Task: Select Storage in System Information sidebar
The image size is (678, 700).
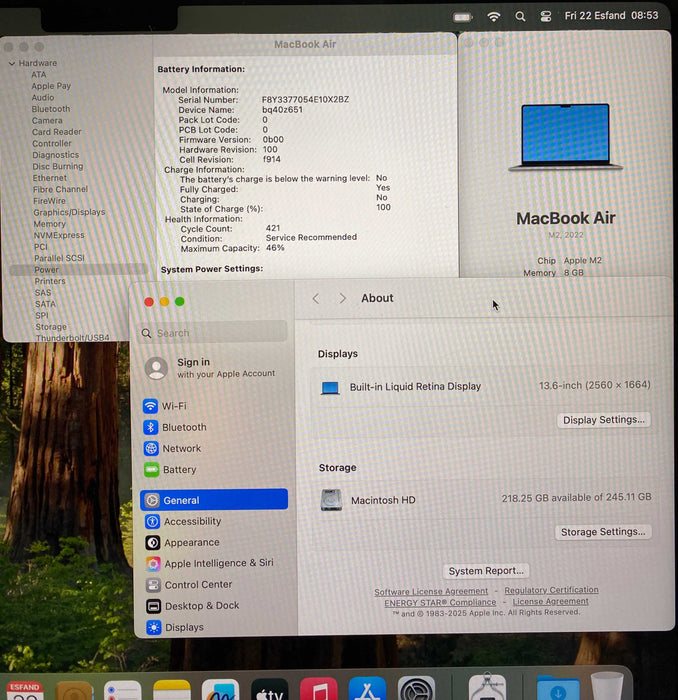Action: click(x=51, y=327)
